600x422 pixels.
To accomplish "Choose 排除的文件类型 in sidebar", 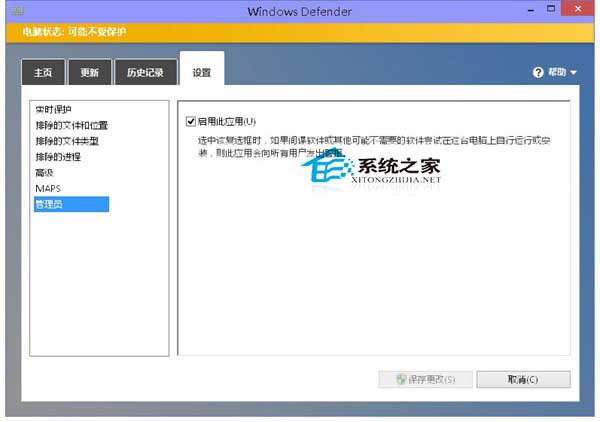I will pos(66,141).
